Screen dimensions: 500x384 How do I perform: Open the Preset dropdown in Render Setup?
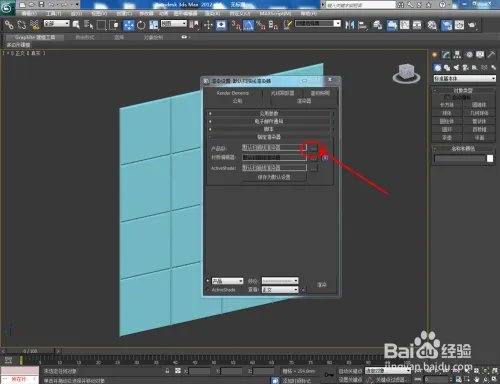coord(280,281)
